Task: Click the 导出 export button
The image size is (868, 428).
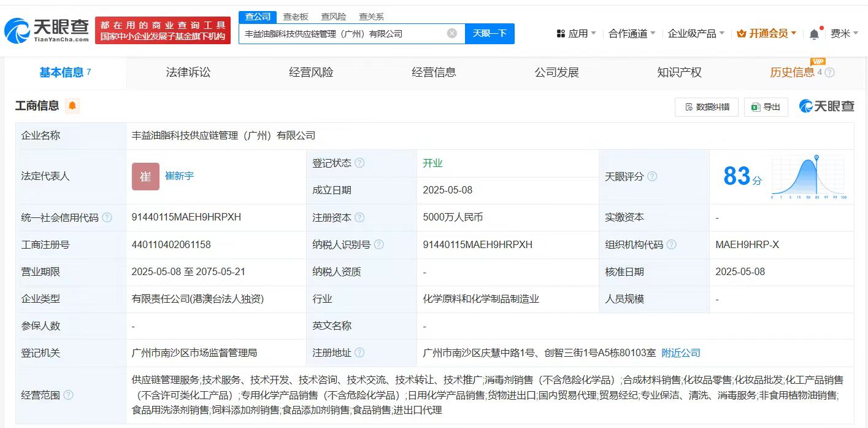Action: click(766, 107)
